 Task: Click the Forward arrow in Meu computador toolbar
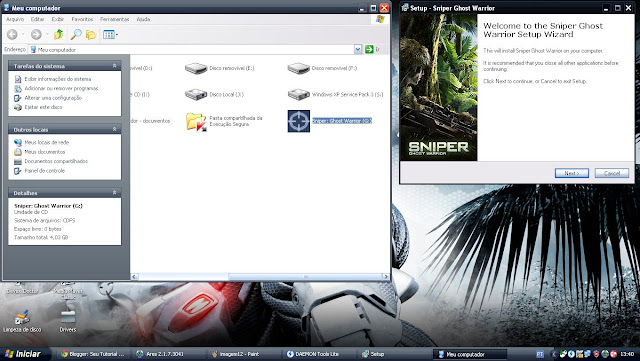pyautogui.click(x=36, y=35)
